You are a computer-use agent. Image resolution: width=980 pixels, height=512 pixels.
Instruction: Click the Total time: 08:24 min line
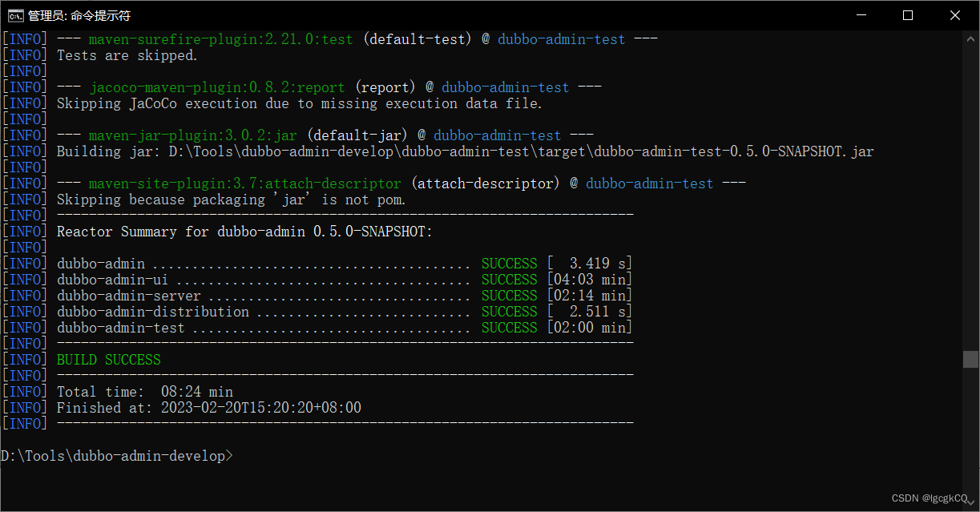point(144,391)
